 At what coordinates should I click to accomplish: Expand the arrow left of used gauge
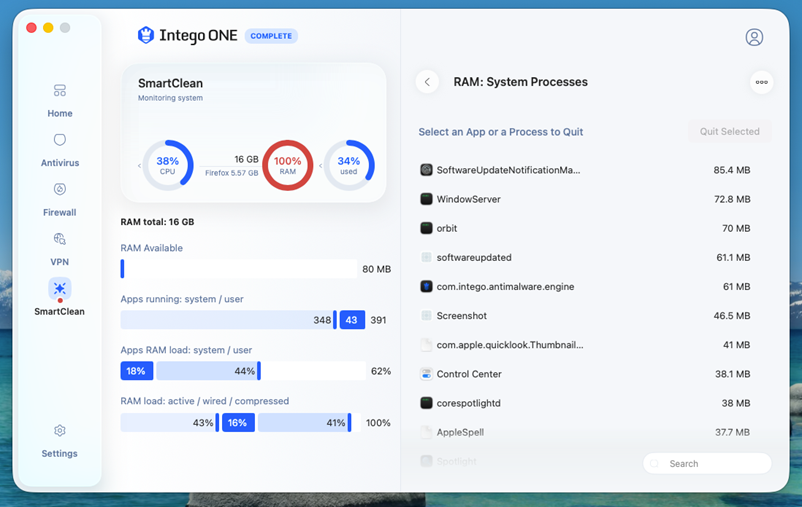pyautogui.click(x=320, y=166)
